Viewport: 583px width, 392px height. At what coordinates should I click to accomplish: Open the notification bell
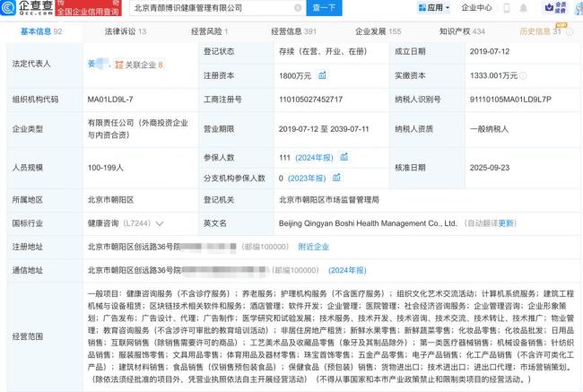(x=523, y=8)
